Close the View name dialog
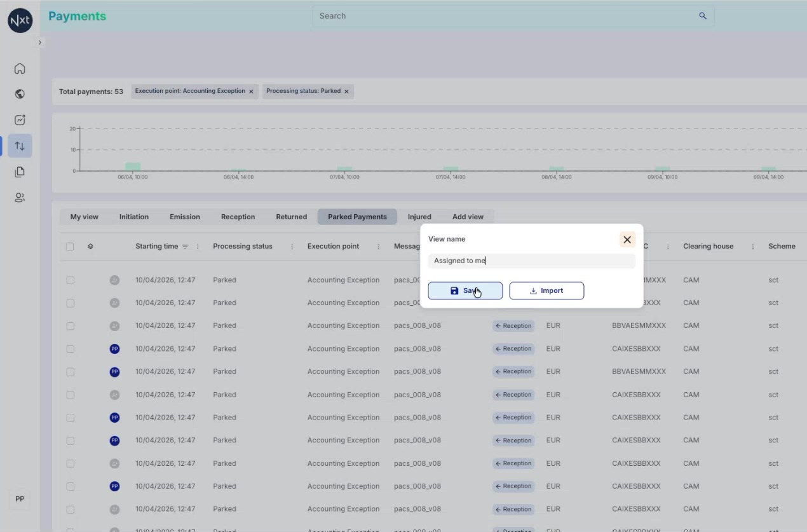 [627, 240]
